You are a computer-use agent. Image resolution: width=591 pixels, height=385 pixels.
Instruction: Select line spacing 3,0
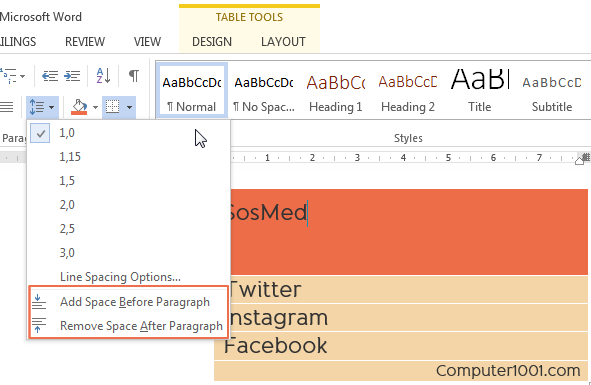129,253
